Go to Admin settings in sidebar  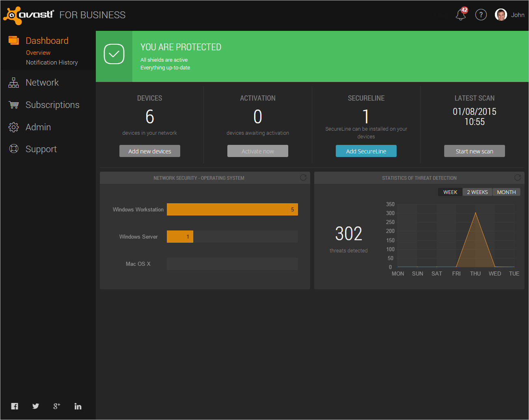pos(38,127)
